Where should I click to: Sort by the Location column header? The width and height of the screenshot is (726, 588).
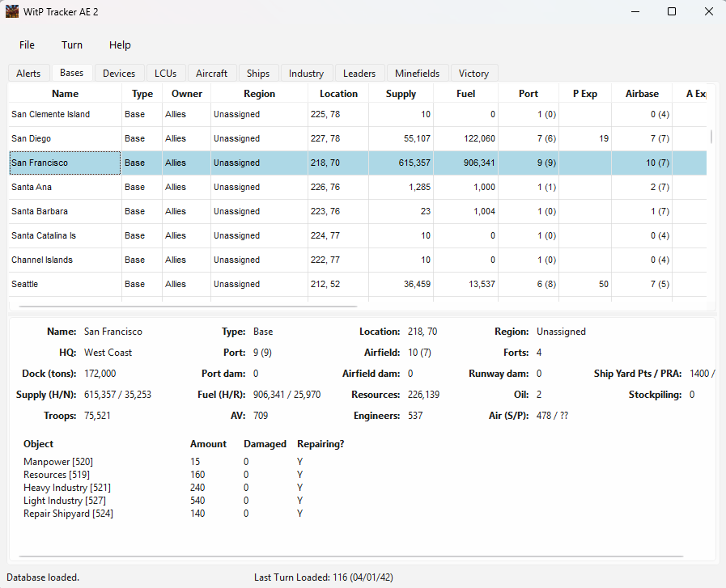tap(338, 94)
